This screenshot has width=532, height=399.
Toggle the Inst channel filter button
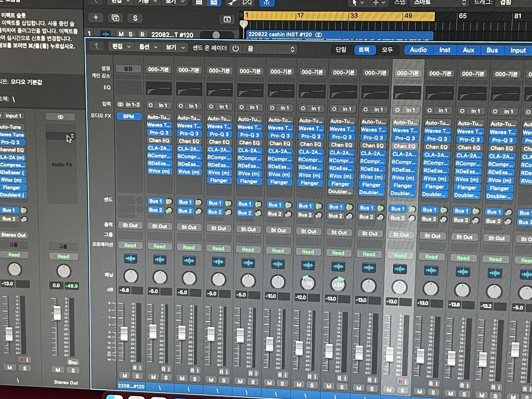pyautogui.click(x=444, y=50)
